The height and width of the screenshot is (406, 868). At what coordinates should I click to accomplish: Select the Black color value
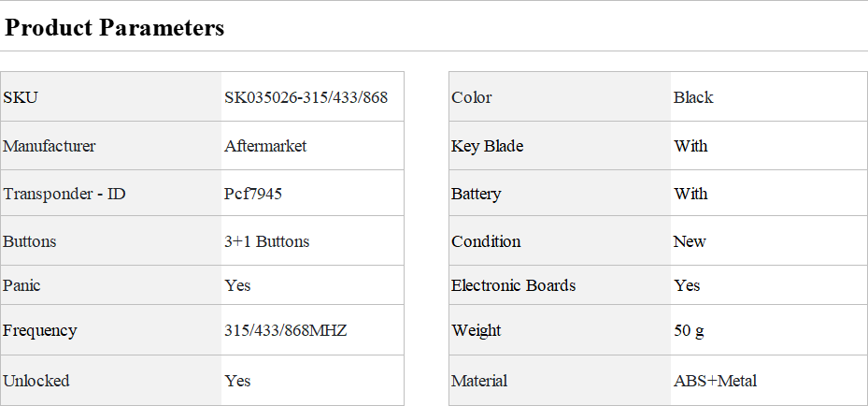click(x=692, y=97)
